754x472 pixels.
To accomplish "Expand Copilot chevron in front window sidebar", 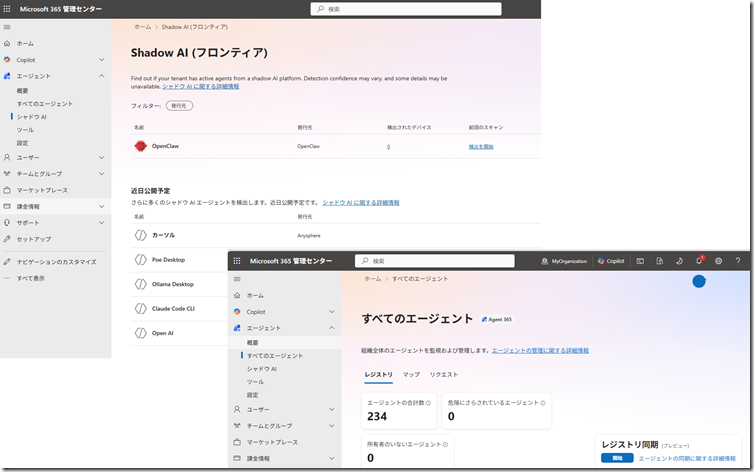I will (x=332, y=311).
